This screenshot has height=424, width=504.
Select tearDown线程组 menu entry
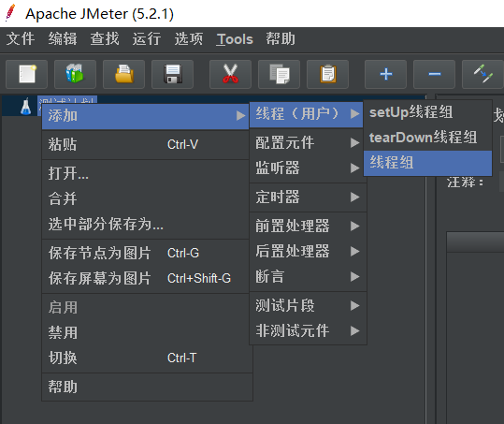(427, 138)
